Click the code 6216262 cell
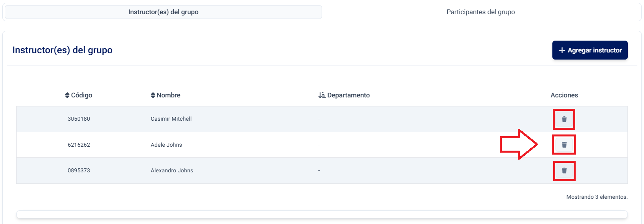This screenshot has height=224, width=644. (x=79, y=145)
